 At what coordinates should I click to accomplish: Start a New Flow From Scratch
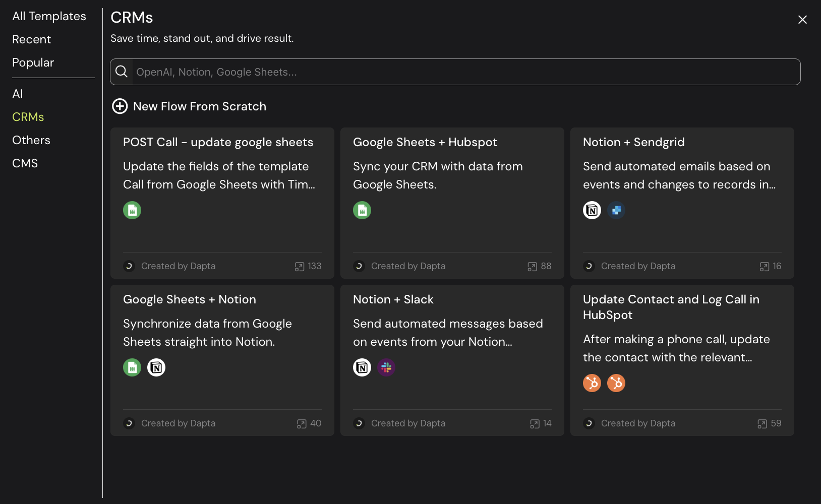[199, 106]
